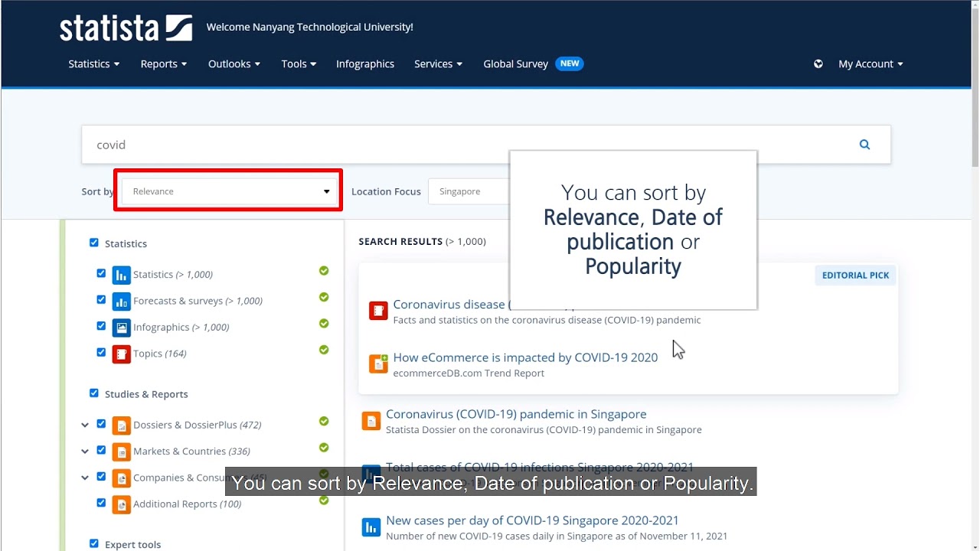Open the Statistics menu in navbar
Image resolution: width=980 pixels, height=551 pixels.
(94, 64)
